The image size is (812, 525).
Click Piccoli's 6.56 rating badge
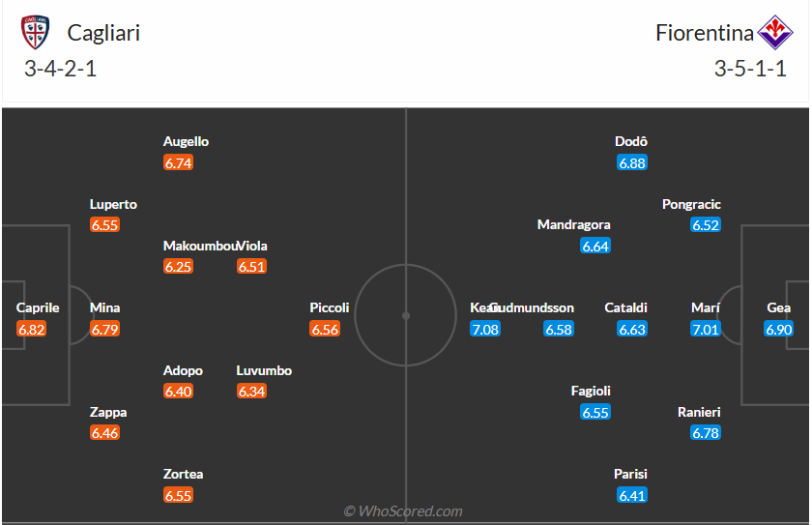325,330
